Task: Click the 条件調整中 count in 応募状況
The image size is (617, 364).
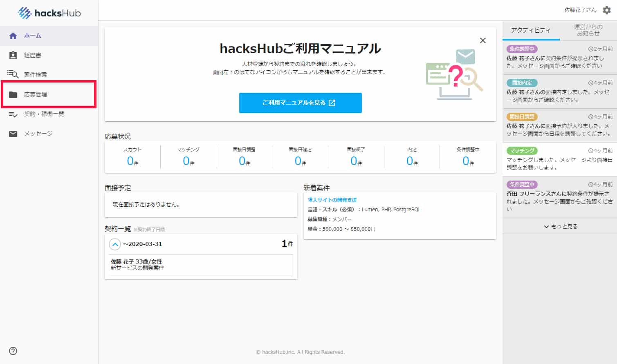Action: (468, 161)
